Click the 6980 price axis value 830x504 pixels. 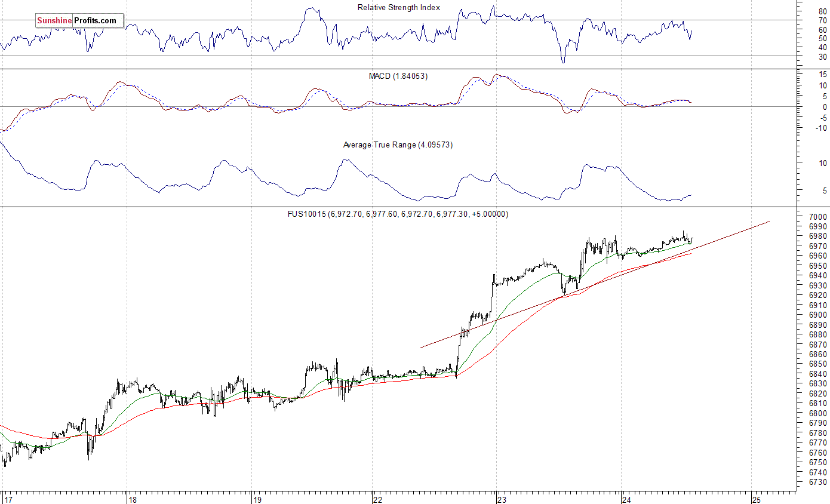pyautogui.click(x=817, y=236)
